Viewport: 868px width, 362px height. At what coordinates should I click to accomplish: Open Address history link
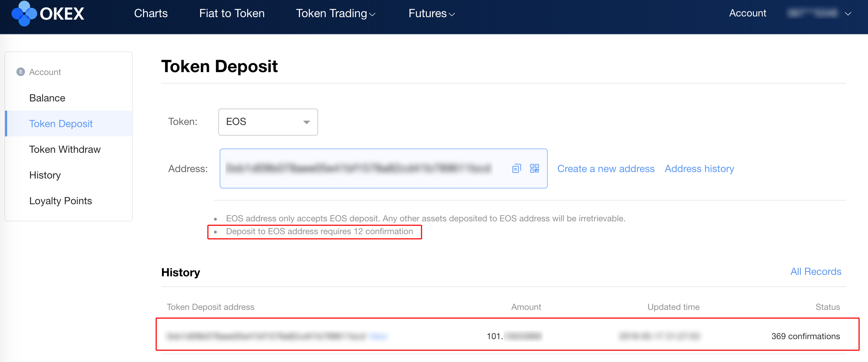[x=699, y=169]
